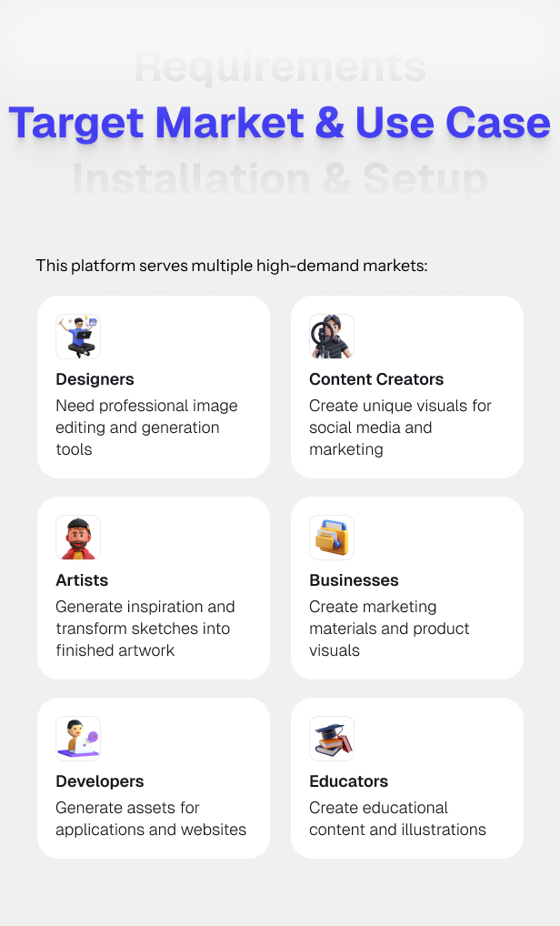
Task: Click the Designers avatar icon
Action: pos(78,337)
